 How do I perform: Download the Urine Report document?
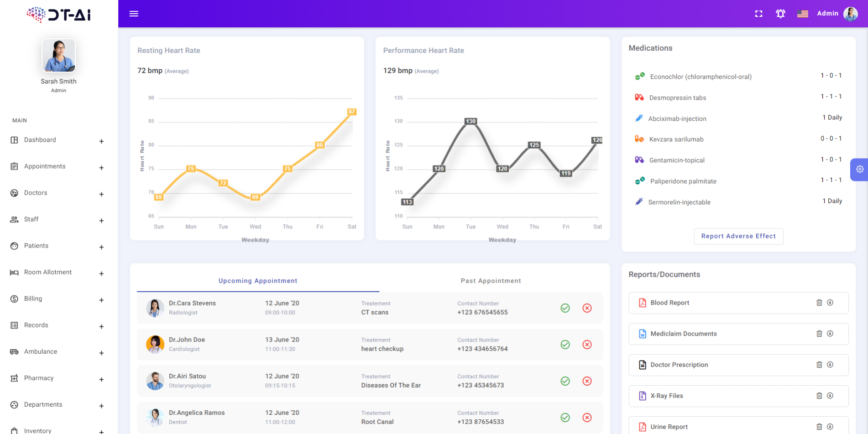(x=830, y=427)
